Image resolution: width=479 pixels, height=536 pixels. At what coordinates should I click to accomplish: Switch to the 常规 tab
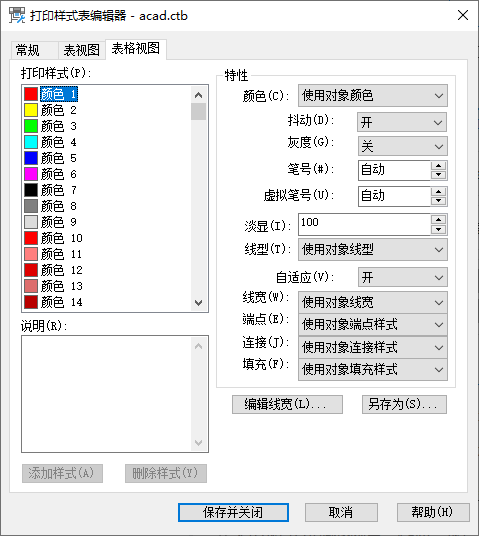coord(34,50)
